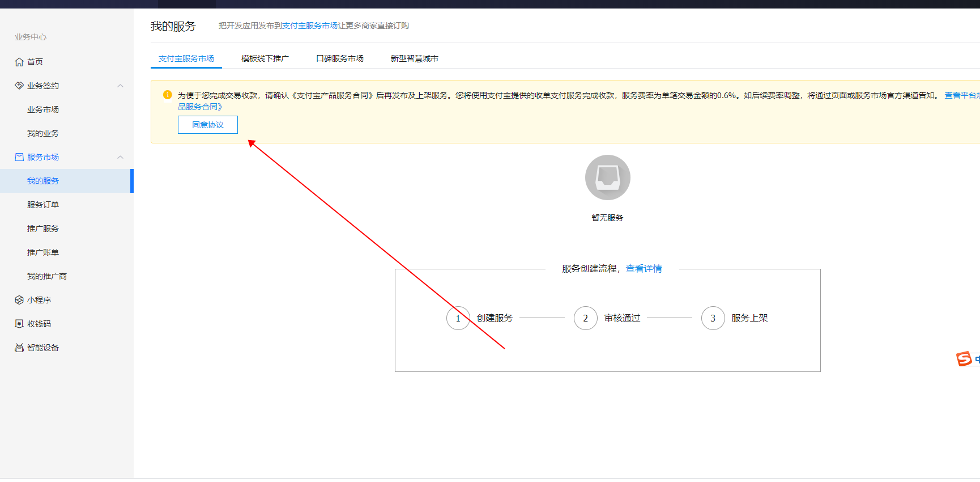Open the 口碑服务市场 tab
The height and width of the screenshot is (482, 980).
point(340,58)
